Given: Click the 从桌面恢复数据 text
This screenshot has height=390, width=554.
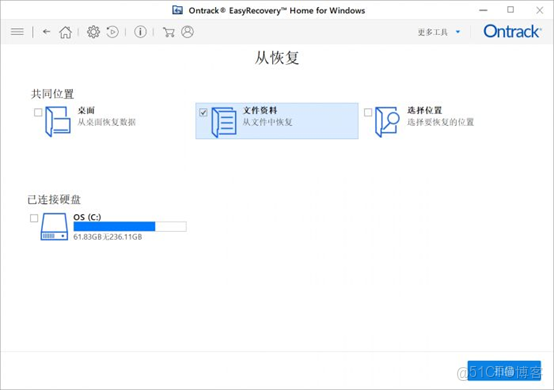Looking at the screenshot, I should (x=107, y=122).
